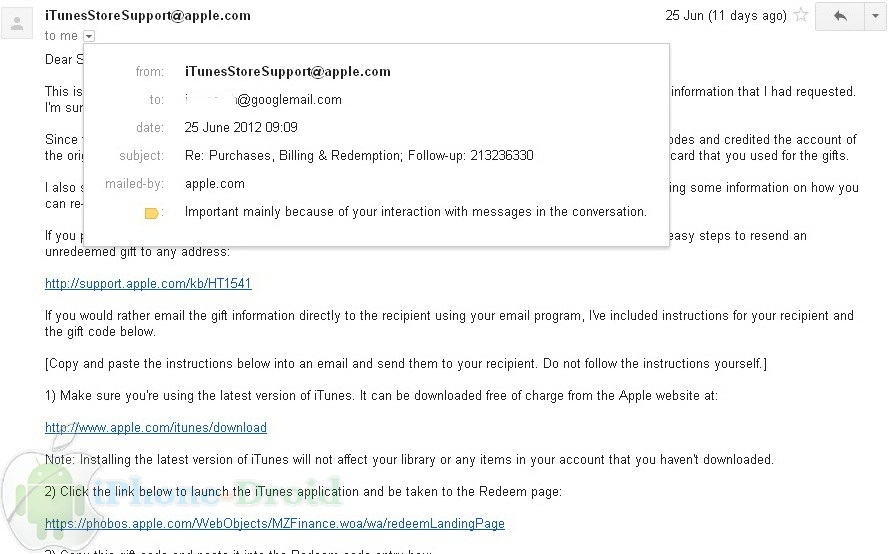Click the "to me" recipient text
Image resolution: width=889 pixels, height=554 pixels.
[x=61, y=36]
